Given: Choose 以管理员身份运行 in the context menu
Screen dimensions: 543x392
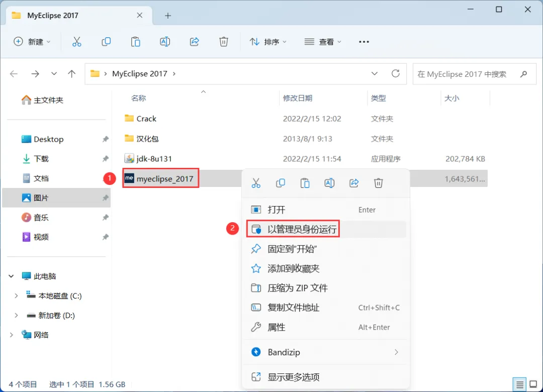Looking at the screenshot, I should click(x=325, y=229).
